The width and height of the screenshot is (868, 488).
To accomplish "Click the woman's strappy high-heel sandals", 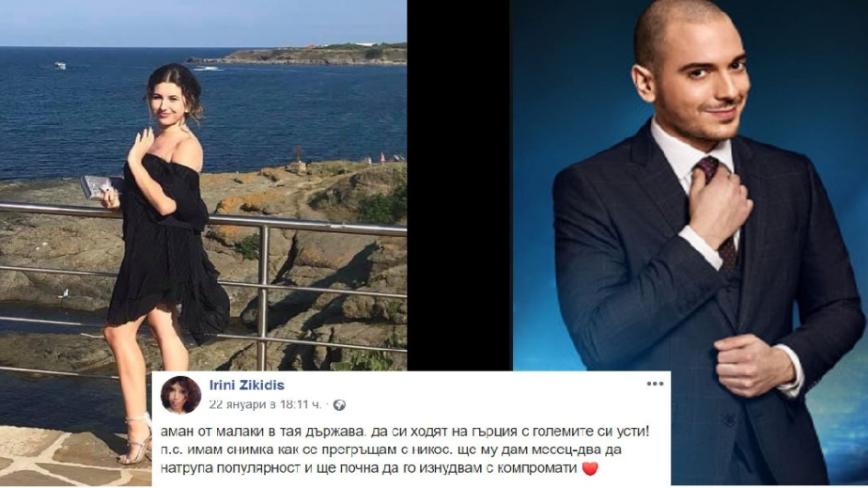I will (x=135, y=440).
